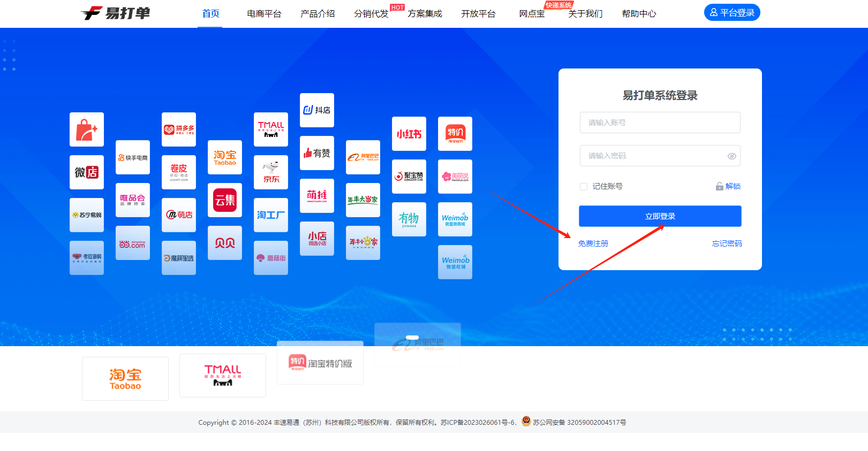
Task: Open the 苏ICP备2023026061号-6 footer link
Action: pos(478,423)
